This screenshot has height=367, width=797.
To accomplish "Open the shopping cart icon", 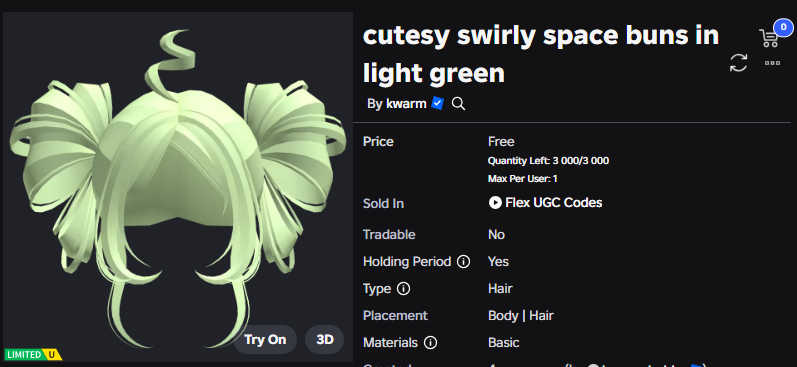I will pos(769,38).
